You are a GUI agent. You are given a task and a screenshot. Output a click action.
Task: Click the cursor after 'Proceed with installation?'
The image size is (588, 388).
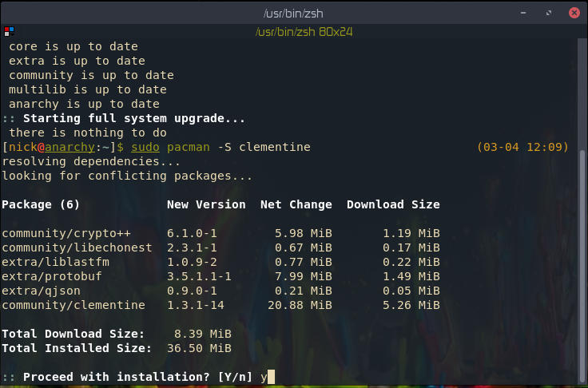272,377
